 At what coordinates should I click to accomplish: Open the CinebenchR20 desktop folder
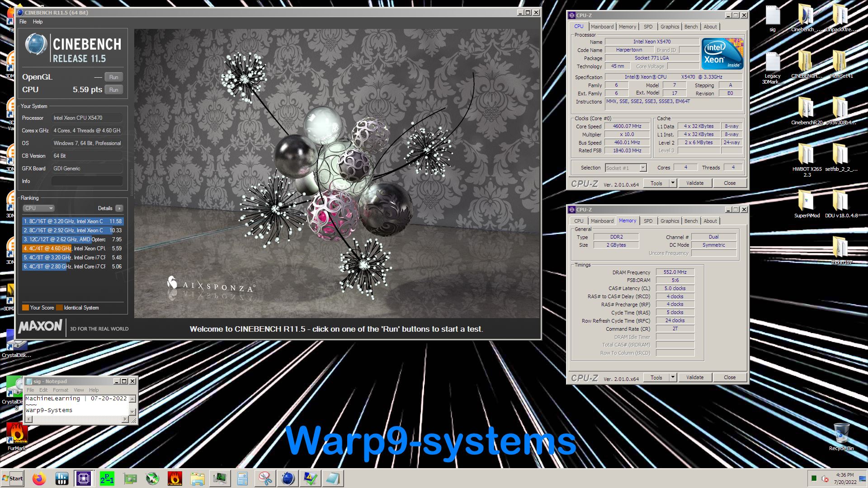pyautogui.click(x=807, y=111)
